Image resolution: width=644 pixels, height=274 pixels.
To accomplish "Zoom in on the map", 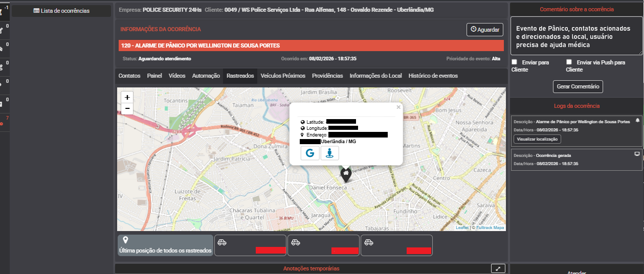I will pyautogui.click(x=127, y=97).
